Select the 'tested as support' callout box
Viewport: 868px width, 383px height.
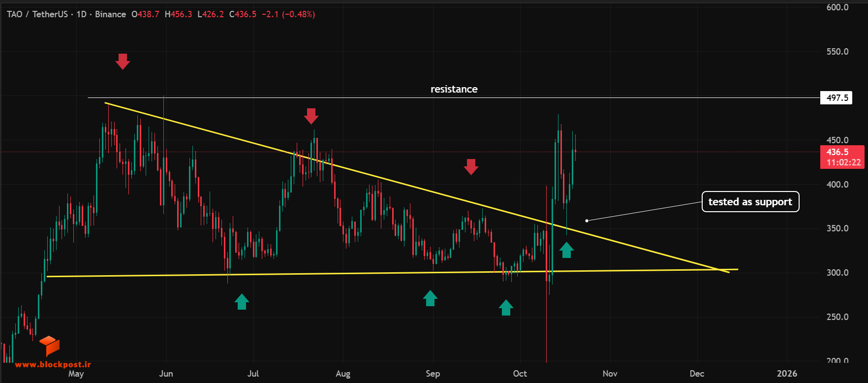tap(750, 202)
